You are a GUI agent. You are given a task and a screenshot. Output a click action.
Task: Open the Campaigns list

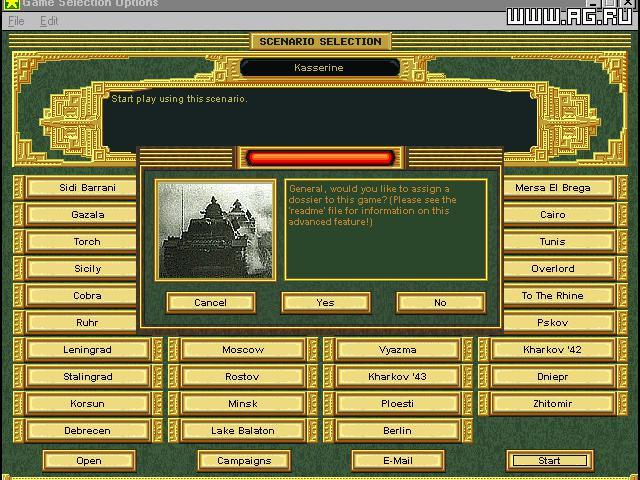(x=244, y=461)
